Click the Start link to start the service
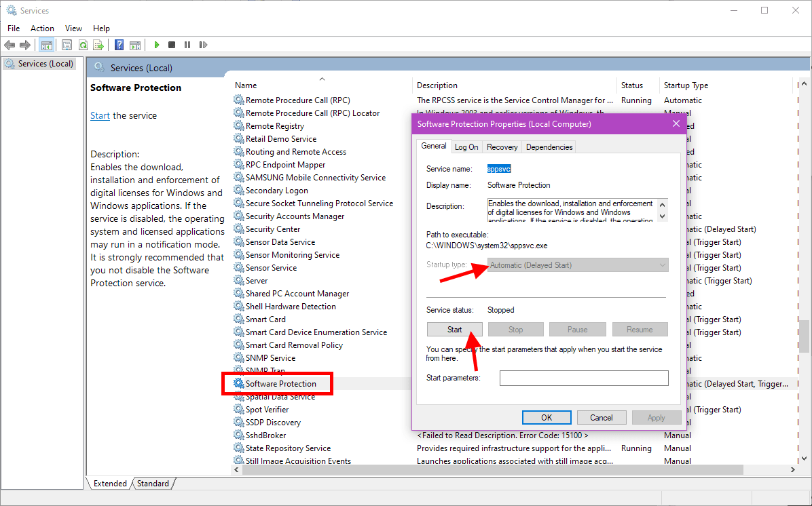The height and width of the screenshot is (506, 812). 99,115
